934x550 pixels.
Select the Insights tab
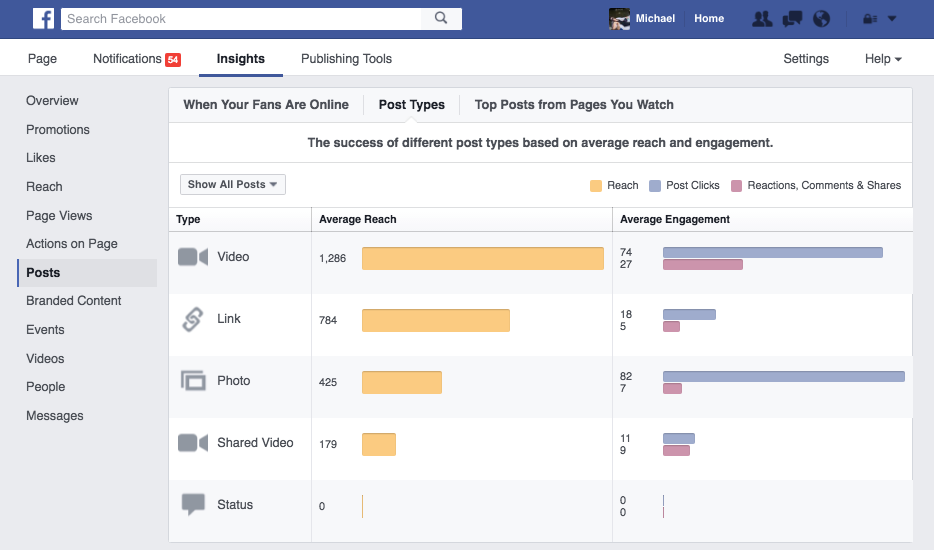241,58
